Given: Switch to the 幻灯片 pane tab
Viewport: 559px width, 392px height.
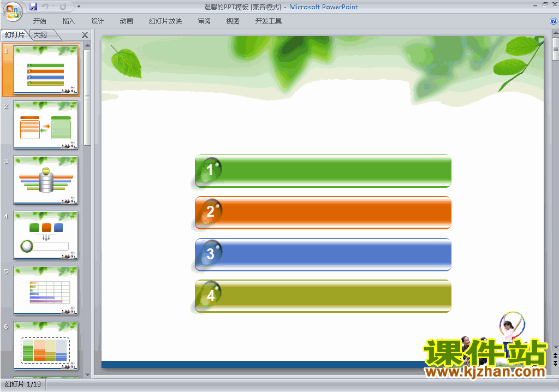Looking at the screenshot, I should pyautogui.click(x=15, y=34).
